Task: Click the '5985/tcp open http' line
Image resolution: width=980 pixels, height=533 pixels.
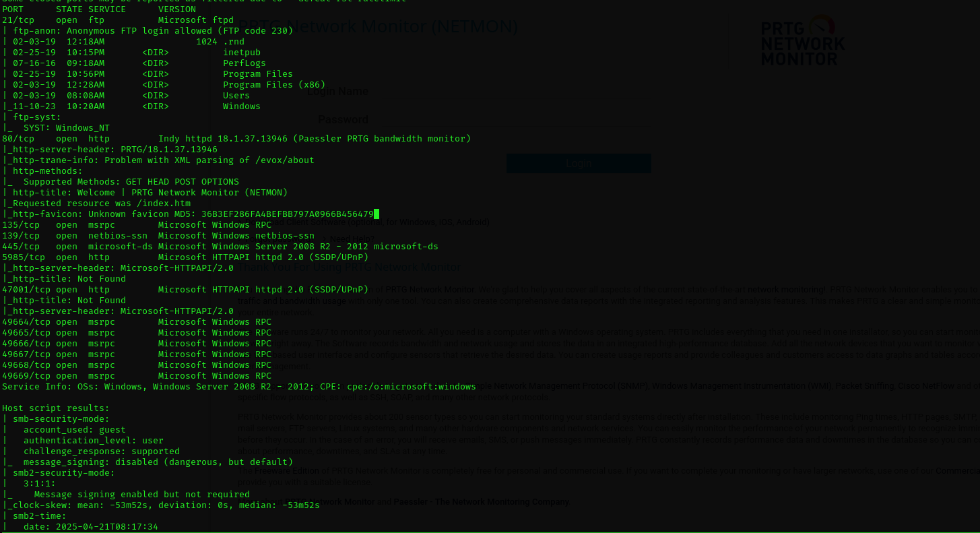Action: point(185,257)
